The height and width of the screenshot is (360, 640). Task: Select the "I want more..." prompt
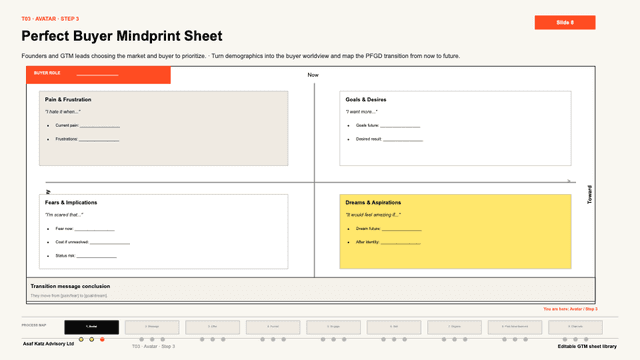coord(361,112)
